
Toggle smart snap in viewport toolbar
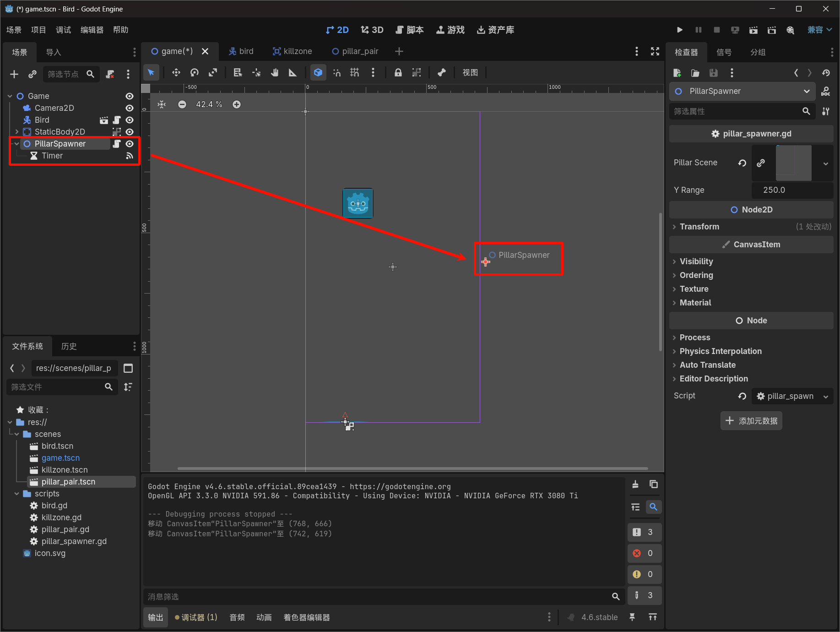(x=336, y=72)
